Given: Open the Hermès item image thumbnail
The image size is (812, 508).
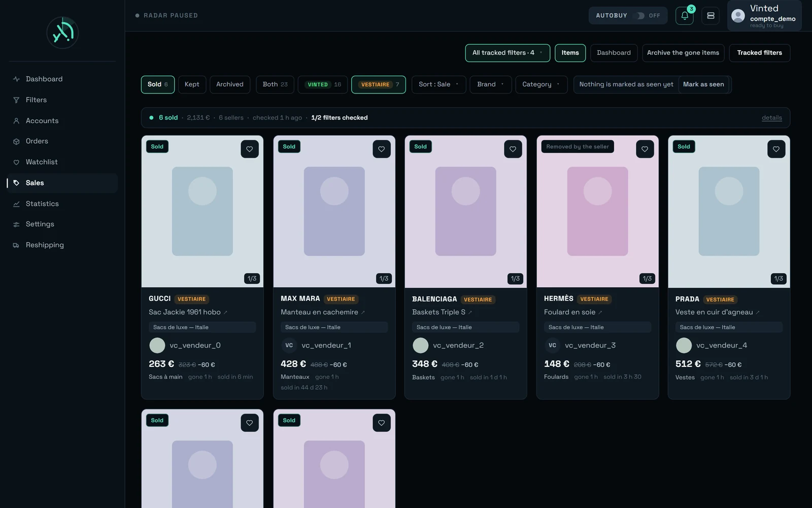Looking at the screenshot, I should pos(597,211).
